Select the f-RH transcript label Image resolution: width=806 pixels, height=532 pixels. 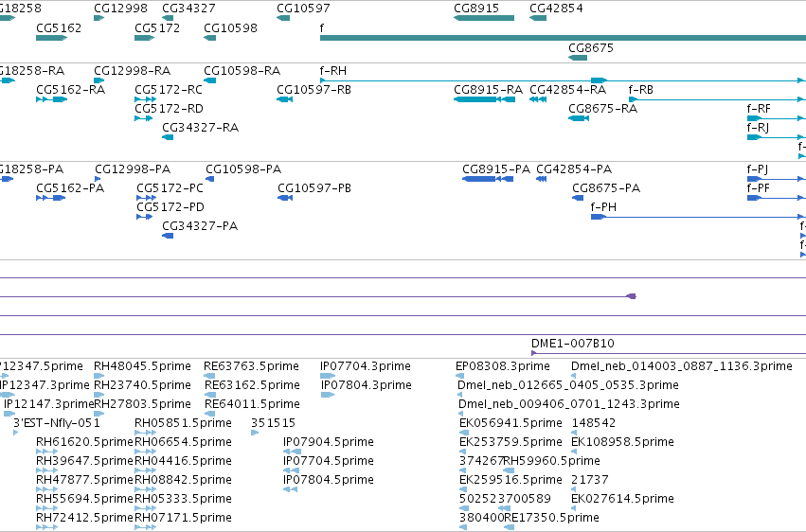tap(333, 70)
